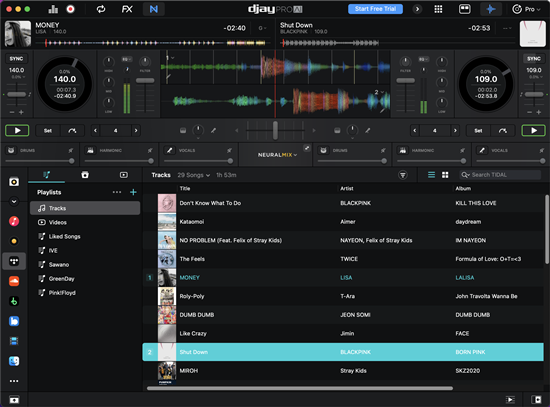
Task: Click the Search TIDAL field
Action: tap(500, 175)
